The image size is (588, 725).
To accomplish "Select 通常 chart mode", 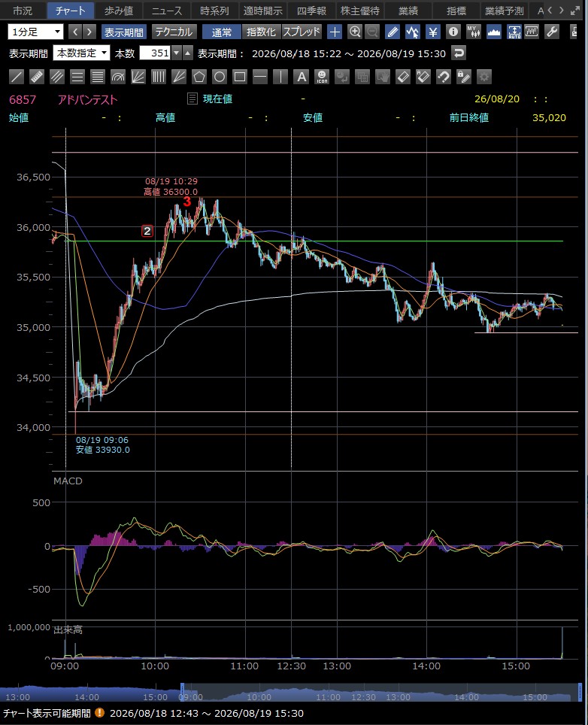I will [221, 32].
